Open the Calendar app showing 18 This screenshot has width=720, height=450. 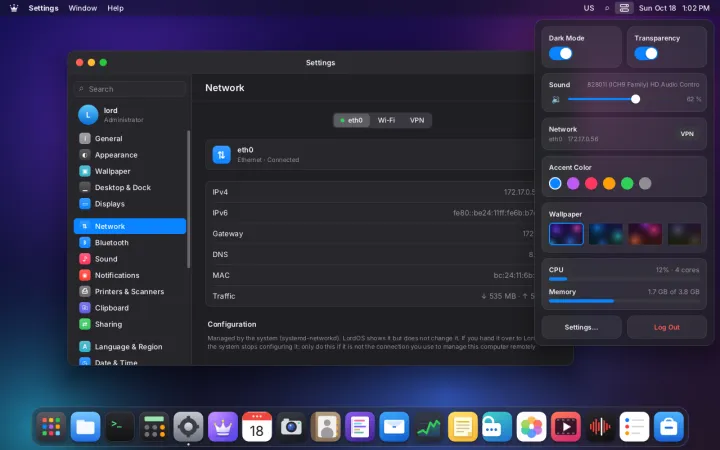coord(257,427)
